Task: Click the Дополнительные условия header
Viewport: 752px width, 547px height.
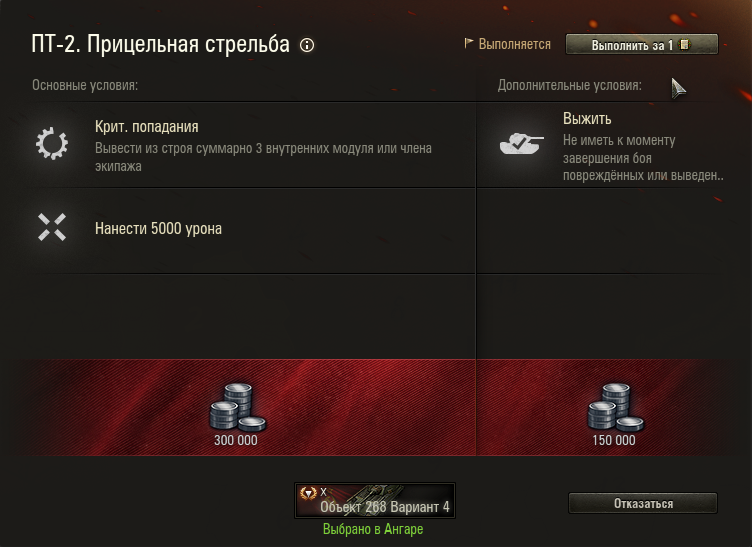Action: 569,85
